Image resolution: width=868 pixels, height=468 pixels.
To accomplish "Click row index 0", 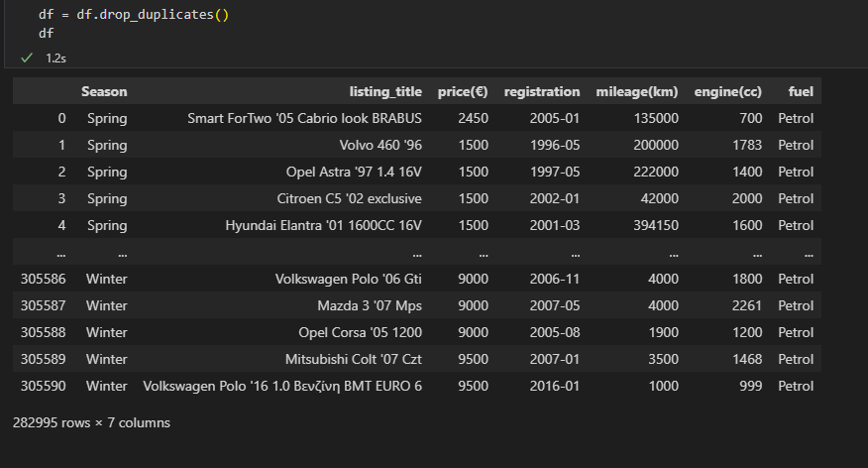I will pyautogui.click(x=61, y=118).
